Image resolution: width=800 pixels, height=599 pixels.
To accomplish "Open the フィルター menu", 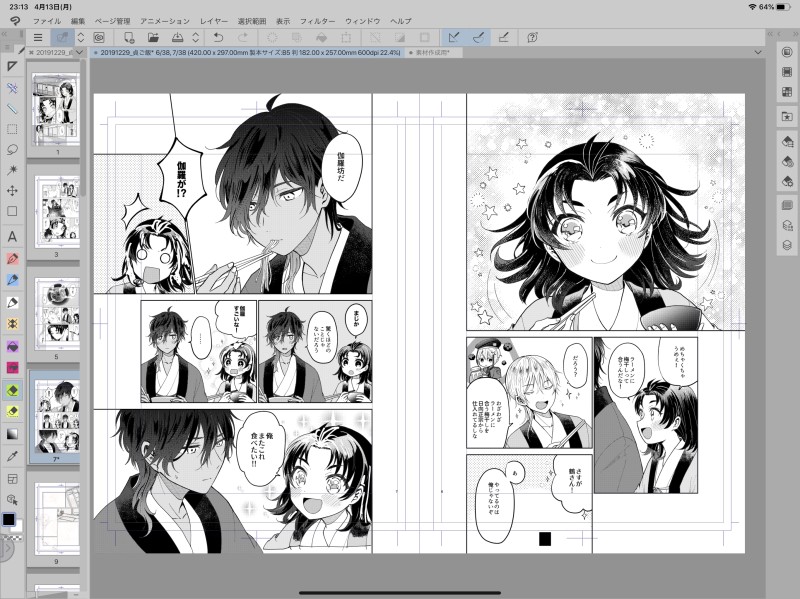I will 317,21.
